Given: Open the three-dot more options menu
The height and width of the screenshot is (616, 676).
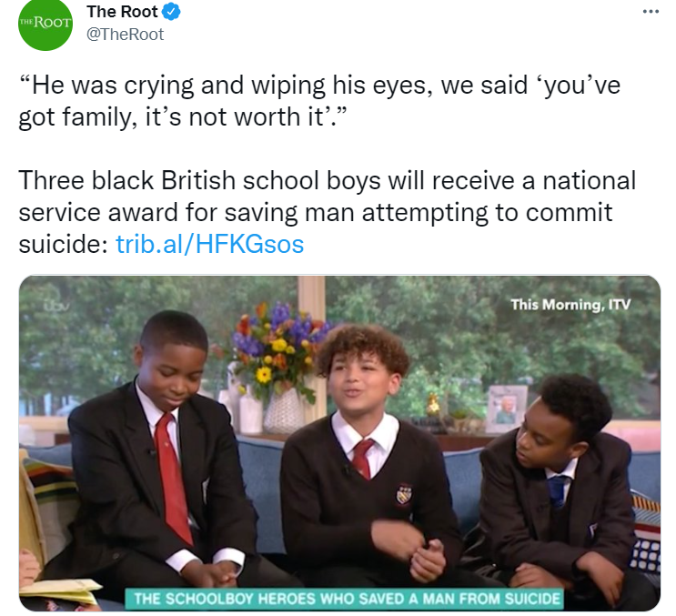Looking at the screenshot, I should [651, 11].
